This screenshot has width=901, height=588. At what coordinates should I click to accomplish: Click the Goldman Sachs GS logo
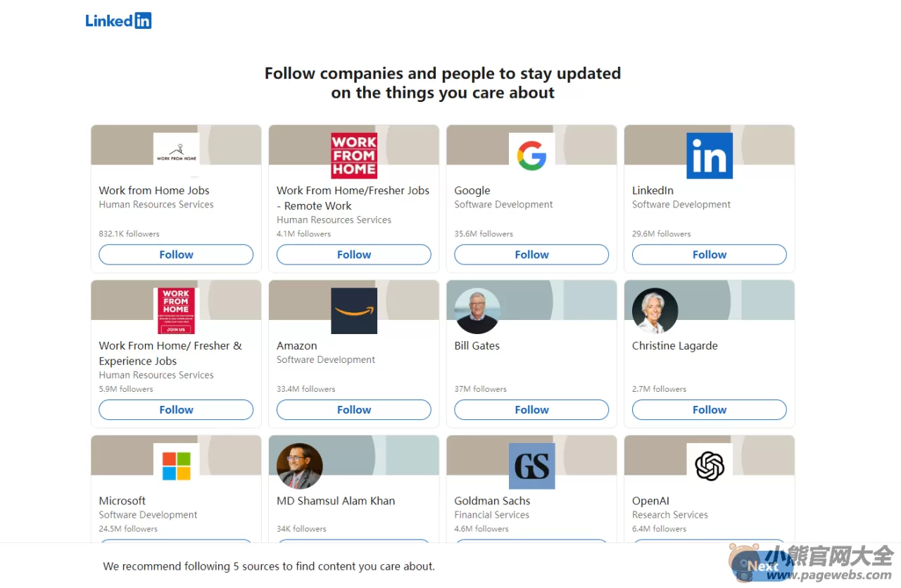point(531,466)
